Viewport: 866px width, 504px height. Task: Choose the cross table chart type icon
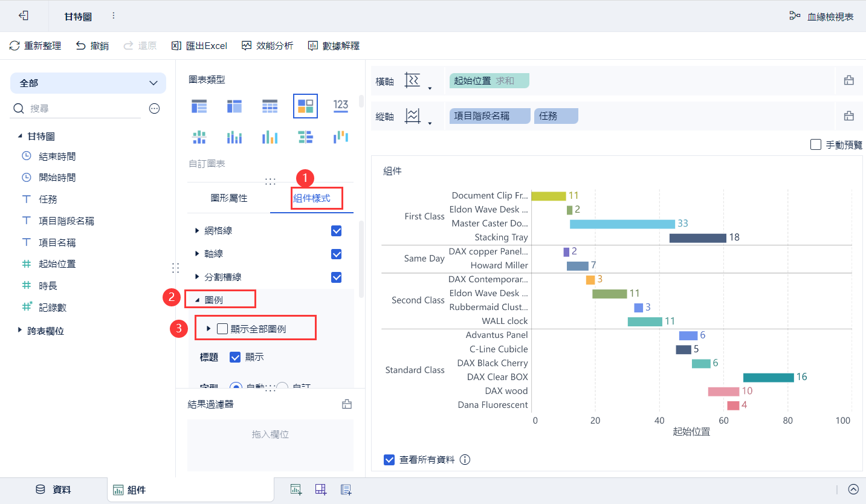tap(234, 106)
